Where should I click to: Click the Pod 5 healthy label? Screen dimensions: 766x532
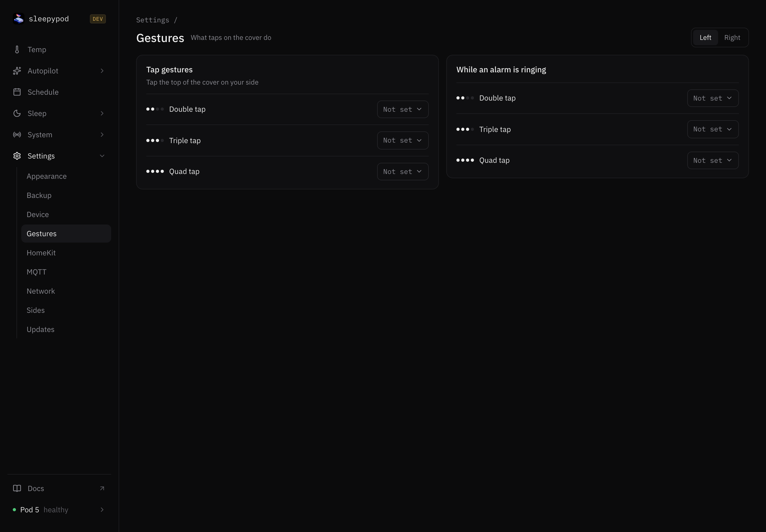point(44,510)
